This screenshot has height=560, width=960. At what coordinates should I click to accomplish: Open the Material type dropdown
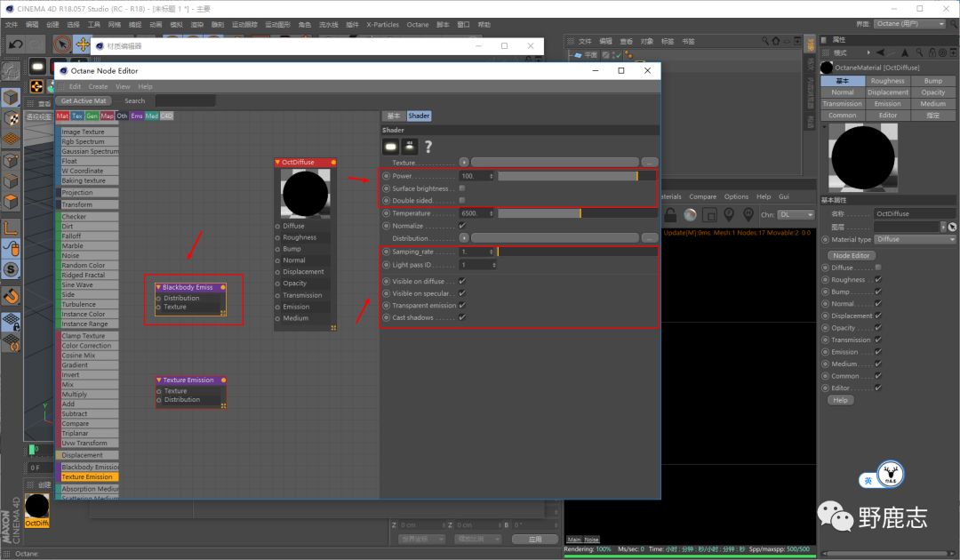(x=915, y=239)
